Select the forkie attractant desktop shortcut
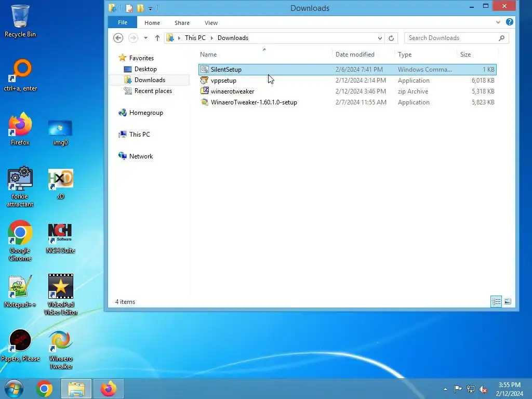Image resolution: width=532 pixels, height=399 pixels. click(x=20, y=187)
